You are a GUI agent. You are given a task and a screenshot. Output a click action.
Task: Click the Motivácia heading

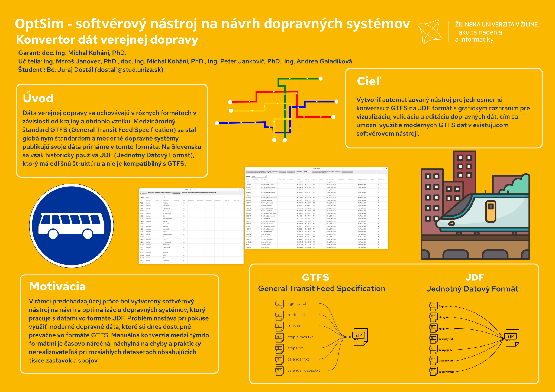pyautogui.click(x=57, y=286)
